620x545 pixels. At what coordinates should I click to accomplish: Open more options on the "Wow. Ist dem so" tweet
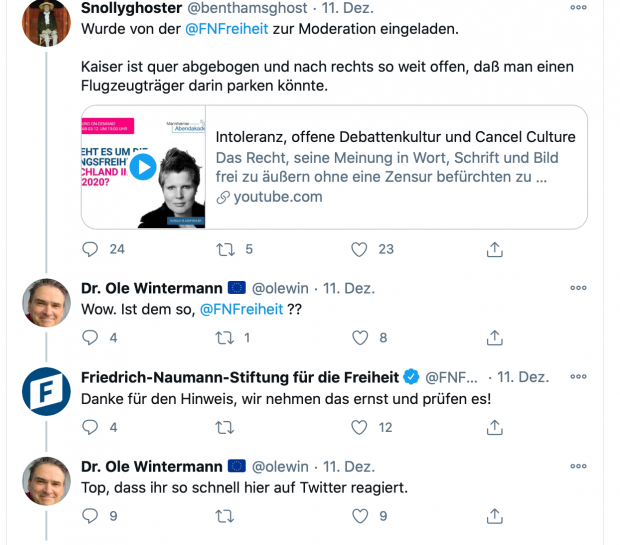pos(578,288)
